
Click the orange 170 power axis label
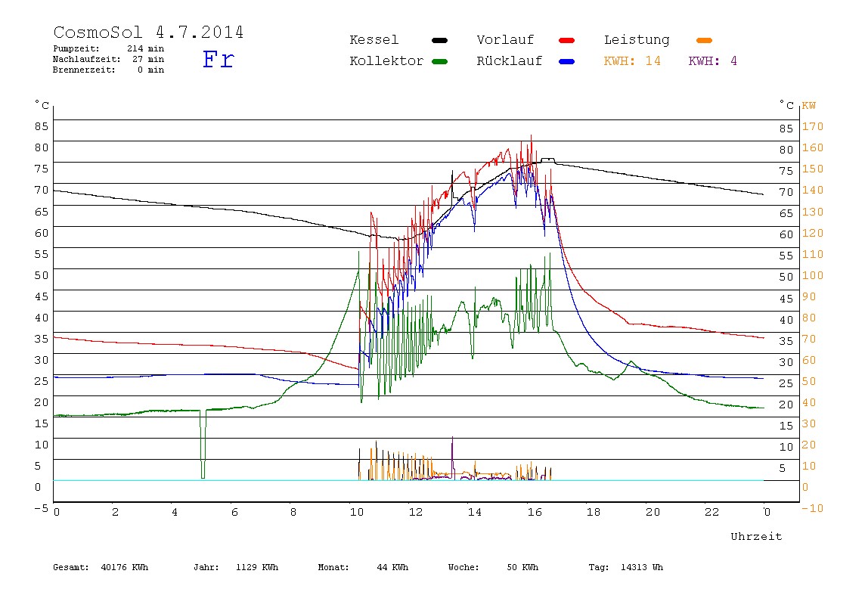pos(813,126)
